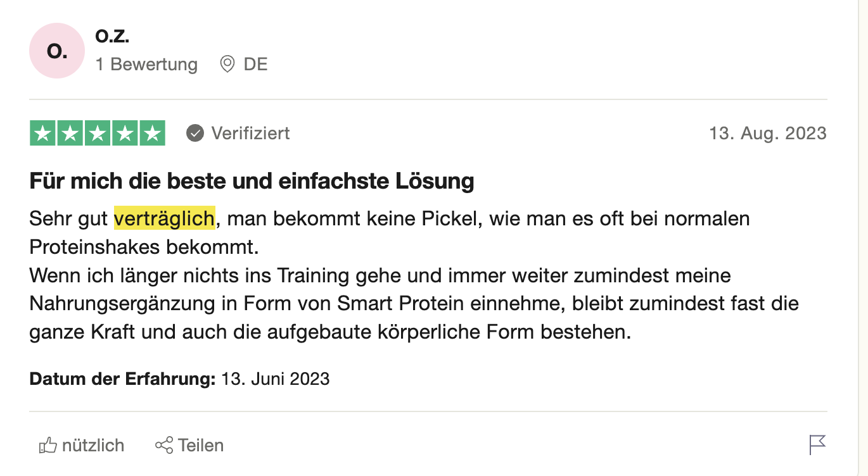Click the location pin icon near DE
Image resolution: width=868 pixels, height=476 pixels.
pos(227,64)
